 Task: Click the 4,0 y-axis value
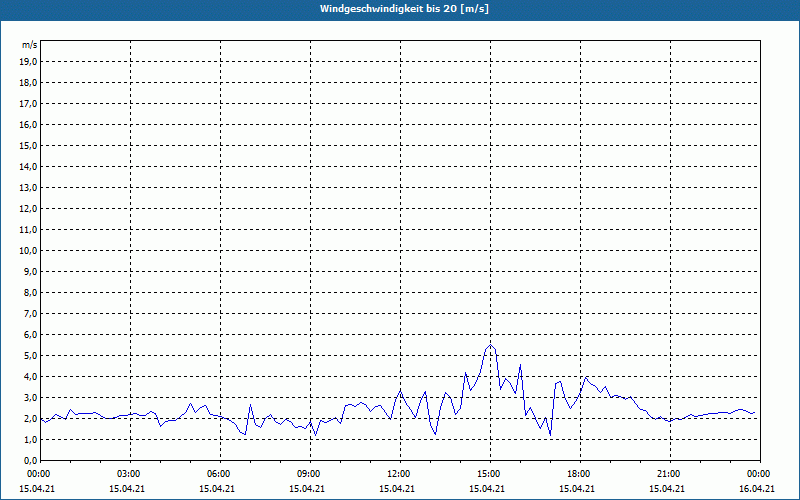tap(31, 377)
